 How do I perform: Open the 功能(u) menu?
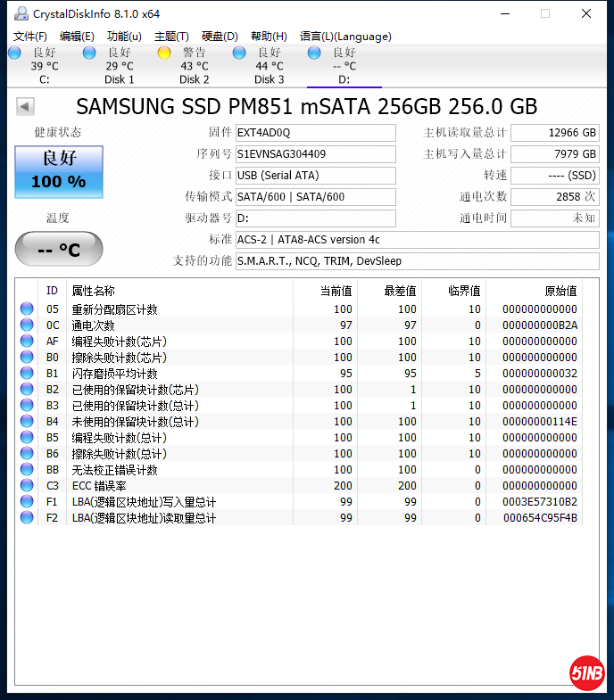tap(124, 37)
